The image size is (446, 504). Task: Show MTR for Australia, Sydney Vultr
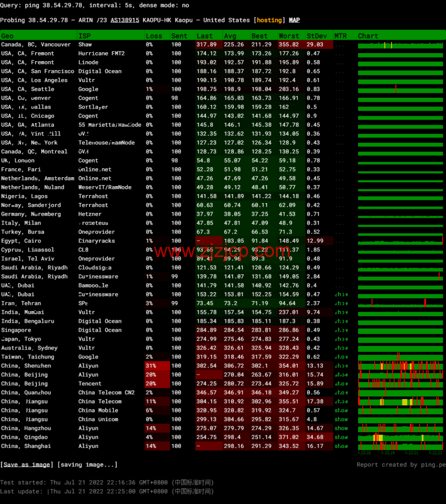pyautogui.click(x=341, y=348)
